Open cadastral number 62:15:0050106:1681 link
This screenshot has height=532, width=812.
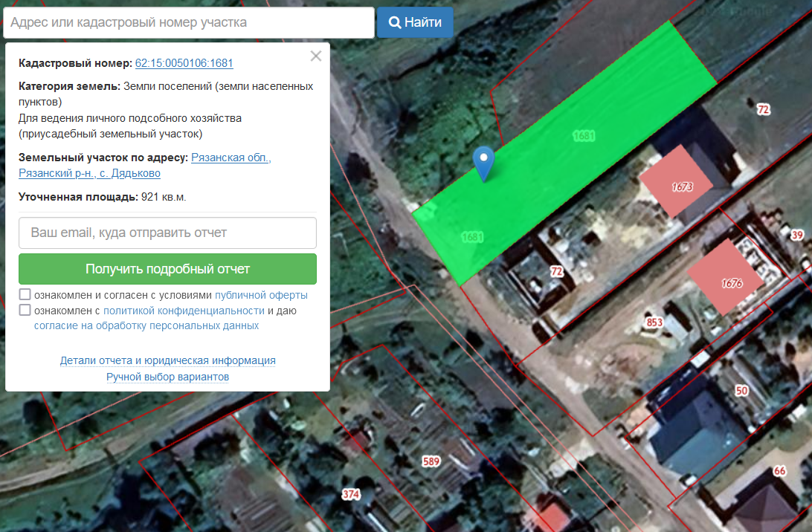tap(184, 63)
